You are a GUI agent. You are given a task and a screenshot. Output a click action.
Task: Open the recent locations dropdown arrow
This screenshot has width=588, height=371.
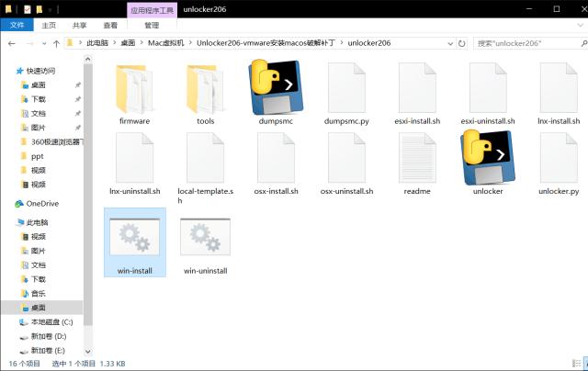tap(44, 43)
